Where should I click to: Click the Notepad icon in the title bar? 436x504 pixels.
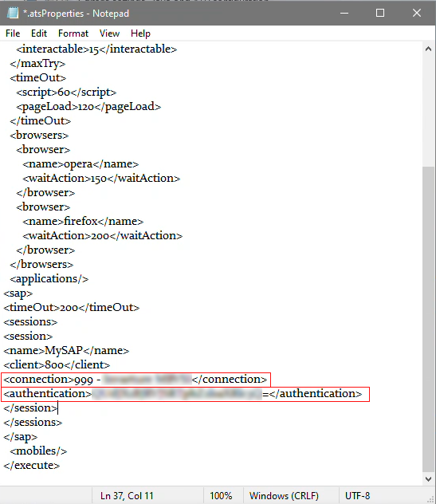[13, 14]
